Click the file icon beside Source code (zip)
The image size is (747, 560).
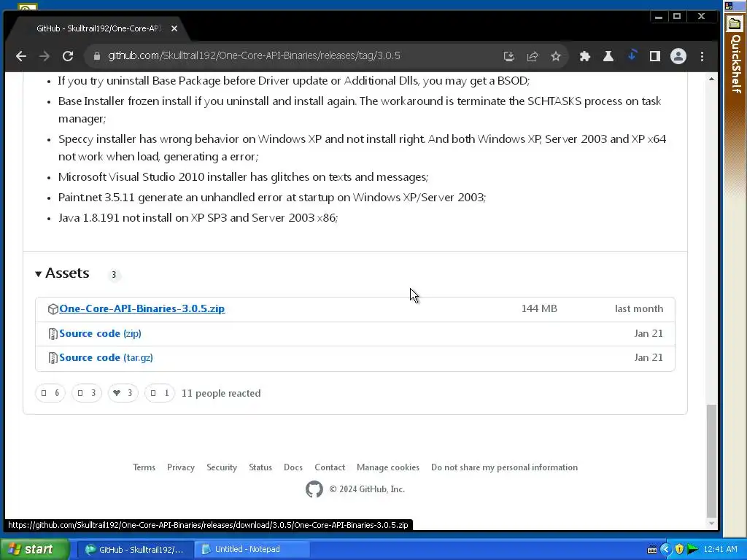(x=53, y=334)
